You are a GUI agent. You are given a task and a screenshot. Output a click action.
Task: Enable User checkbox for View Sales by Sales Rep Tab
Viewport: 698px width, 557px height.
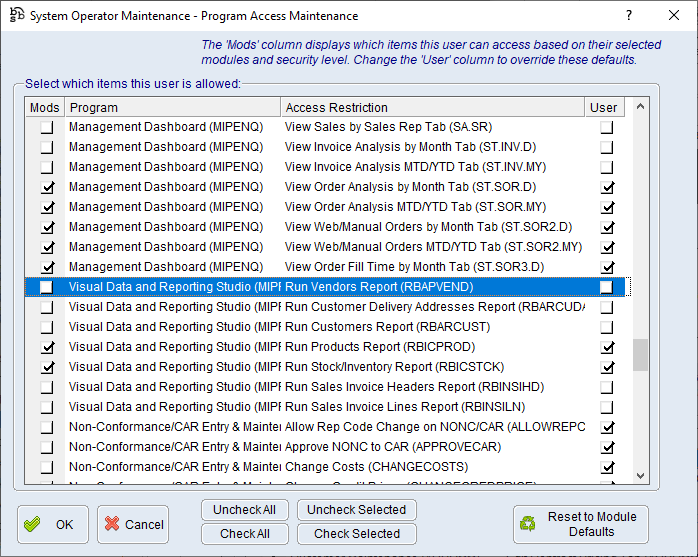tap(605, 127)
